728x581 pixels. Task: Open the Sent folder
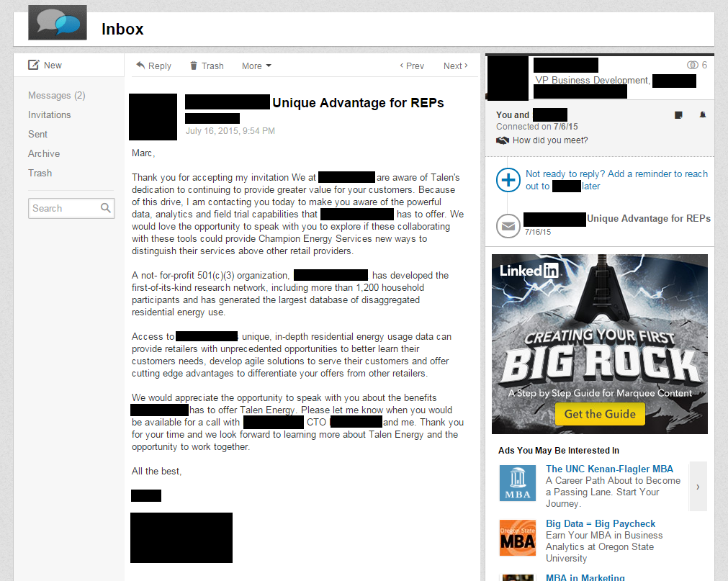pos(37,134)
